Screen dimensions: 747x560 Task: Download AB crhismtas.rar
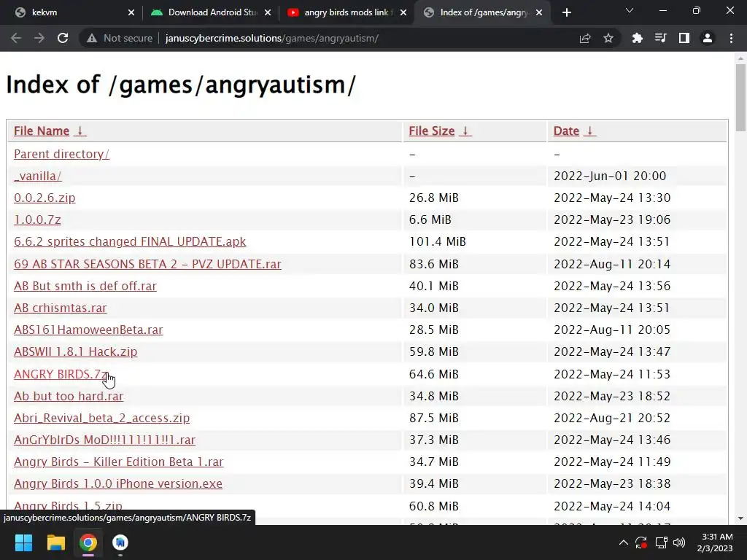60,308
